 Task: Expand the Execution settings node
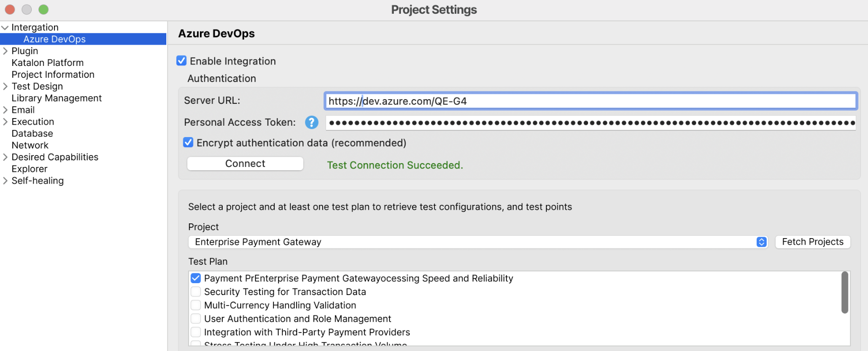[5, 121]
